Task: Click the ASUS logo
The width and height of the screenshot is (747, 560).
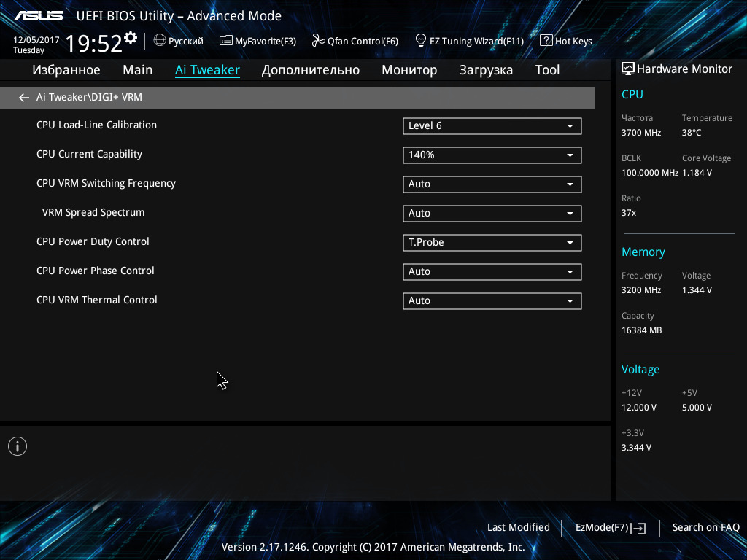Action: 38,16
